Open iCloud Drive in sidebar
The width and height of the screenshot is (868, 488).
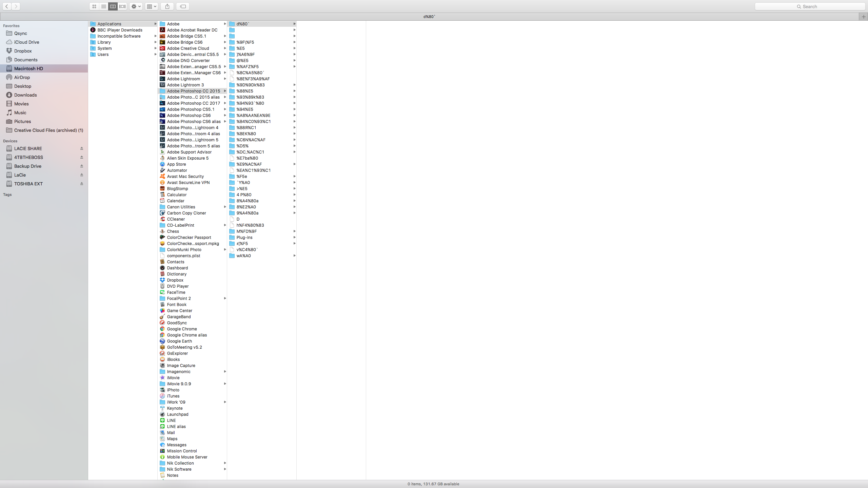click(x=27, y=42)
